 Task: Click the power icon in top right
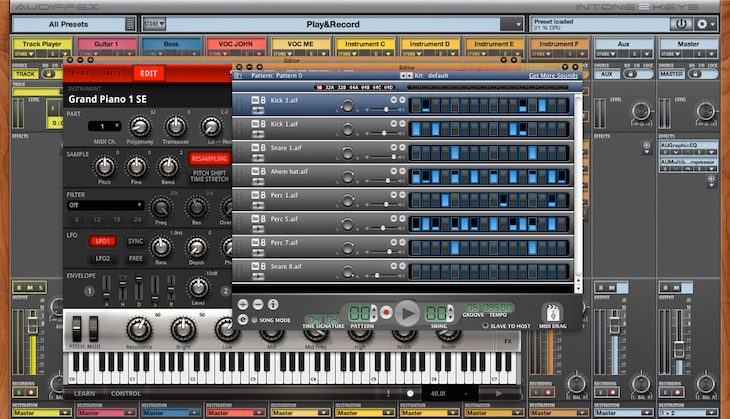coord(681,23)
